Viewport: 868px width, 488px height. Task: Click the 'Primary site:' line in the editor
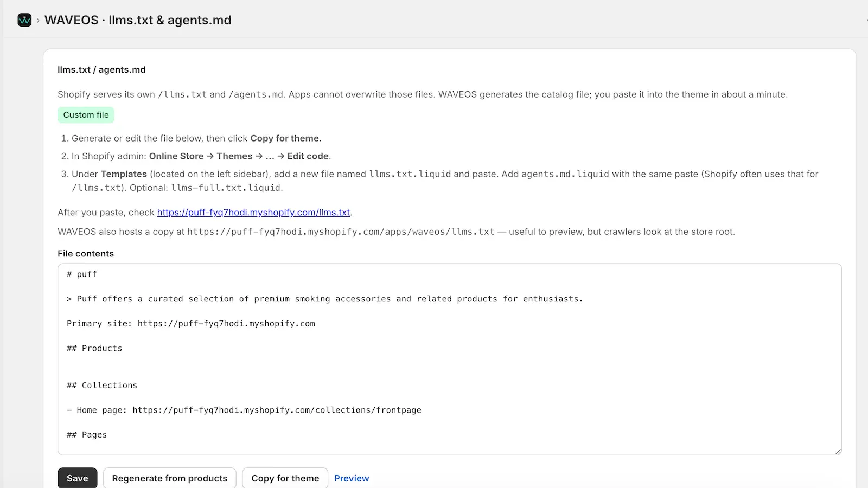point(191,324)
